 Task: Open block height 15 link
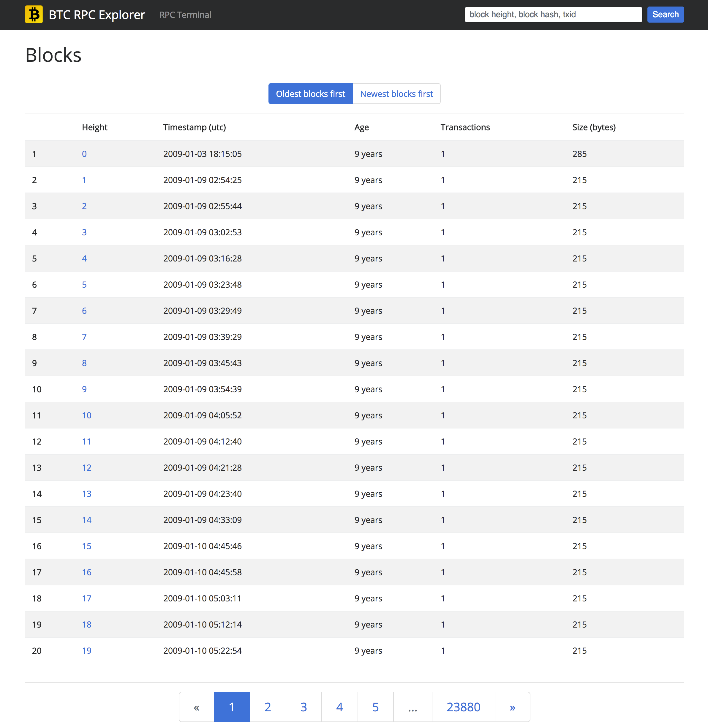tap(87, 546)
